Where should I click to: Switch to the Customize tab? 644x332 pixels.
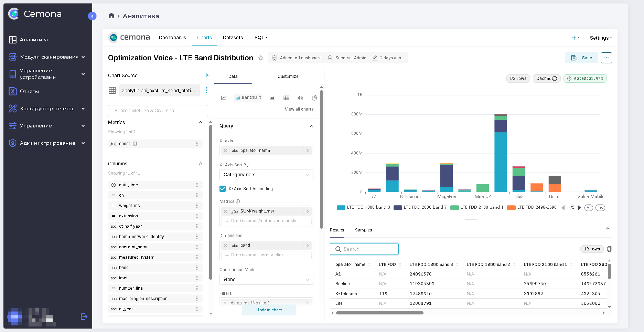click(x=288, y=76)
